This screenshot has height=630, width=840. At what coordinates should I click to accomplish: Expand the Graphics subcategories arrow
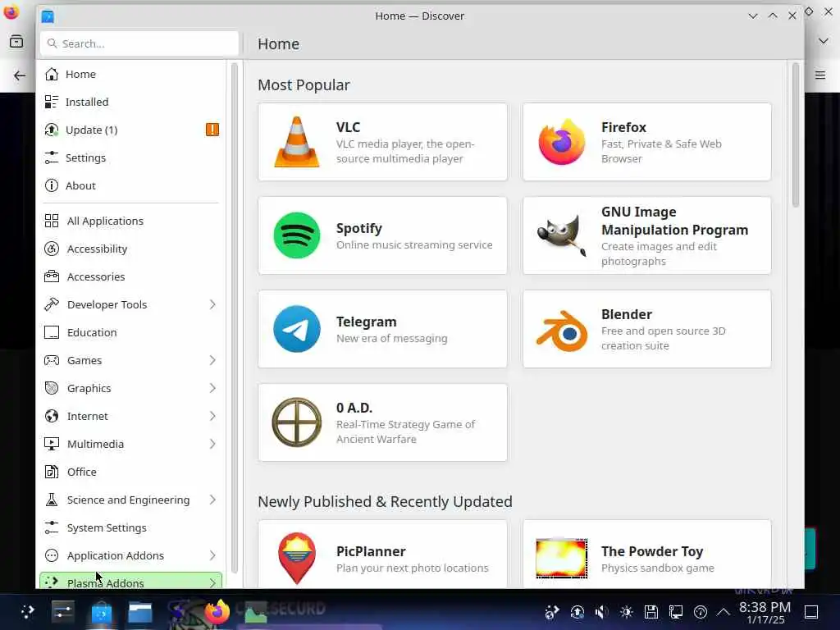click(x=212, y=388)
